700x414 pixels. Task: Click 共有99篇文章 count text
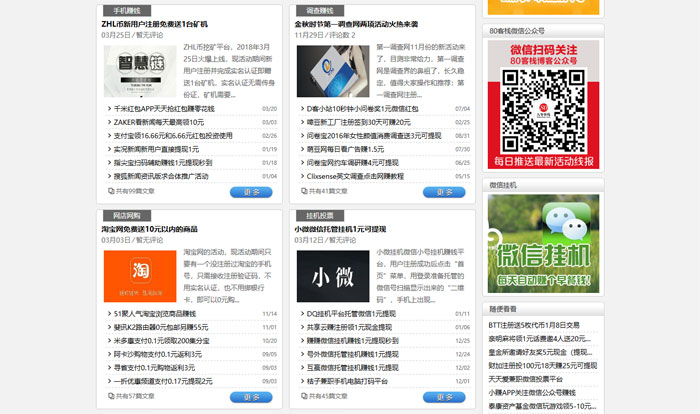click(135, 191)
